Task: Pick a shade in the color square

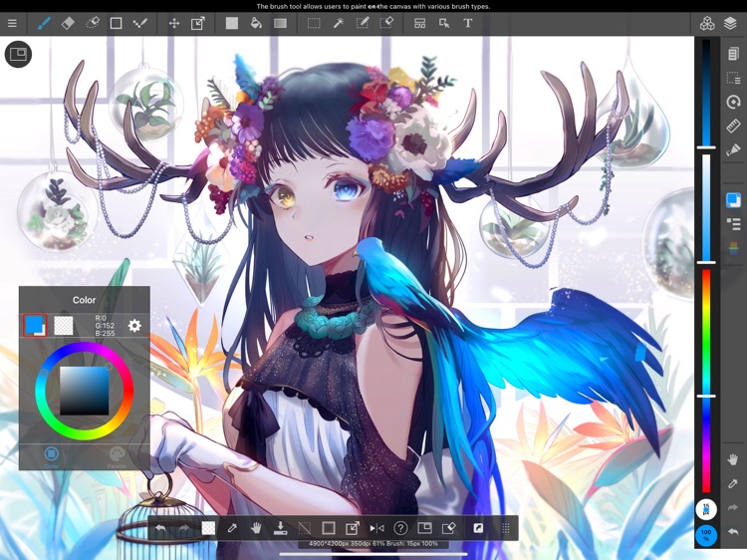Action: pyautogui.click(x=85, y=391)
